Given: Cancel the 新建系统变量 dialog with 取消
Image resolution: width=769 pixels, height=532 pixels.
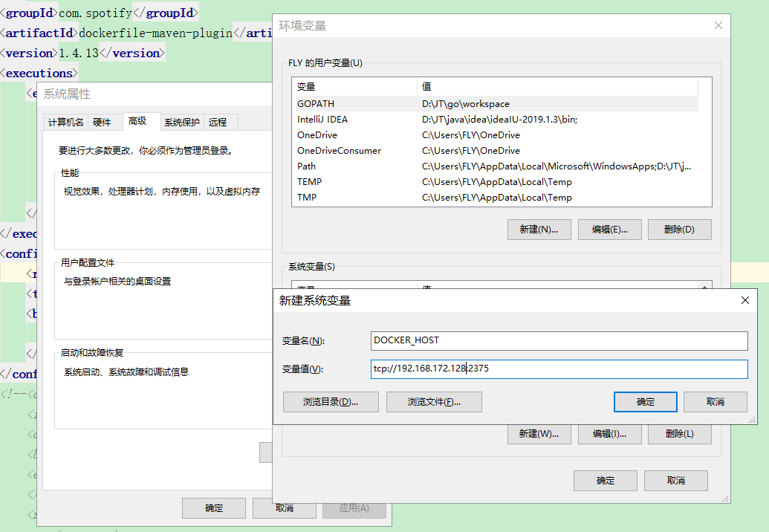Looking at the screenshot, I should tap(715, 400).
